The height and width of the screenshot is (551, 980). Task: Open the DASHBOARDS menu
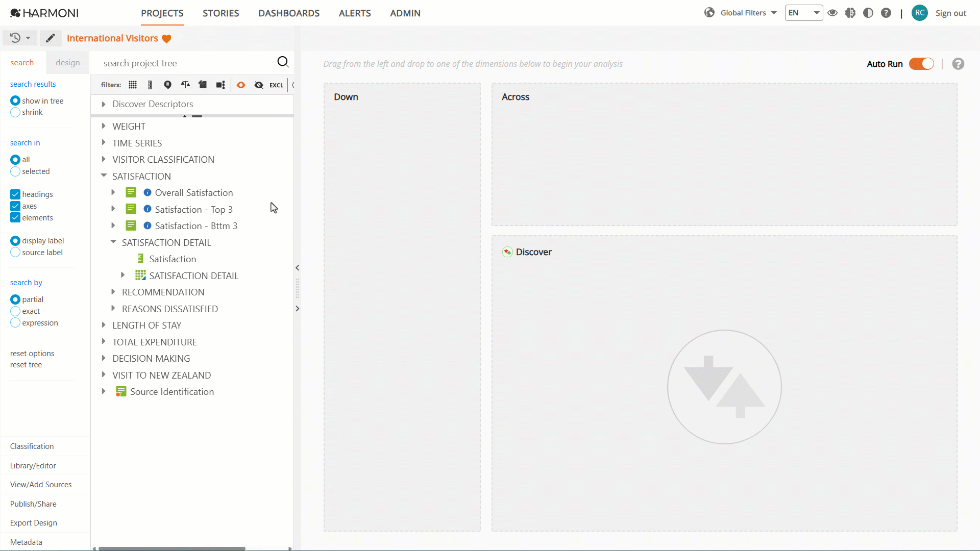[x=289, y=13]
